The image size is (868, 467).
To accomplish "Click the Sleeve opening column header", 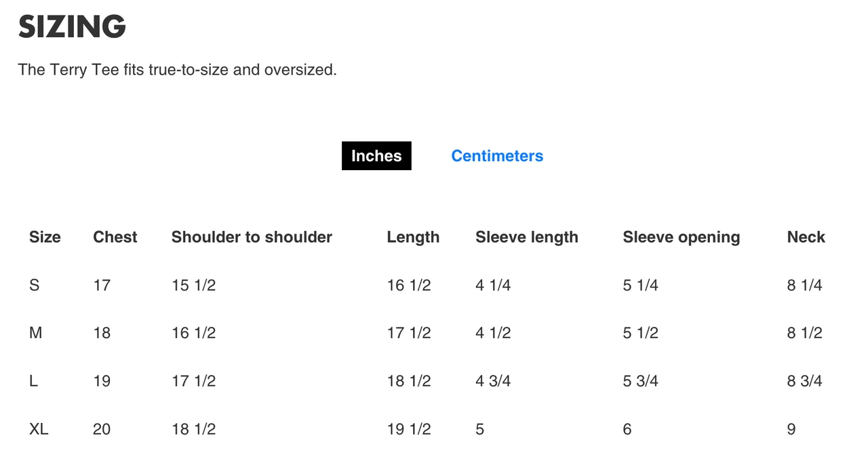I will (x=681, y=237).
